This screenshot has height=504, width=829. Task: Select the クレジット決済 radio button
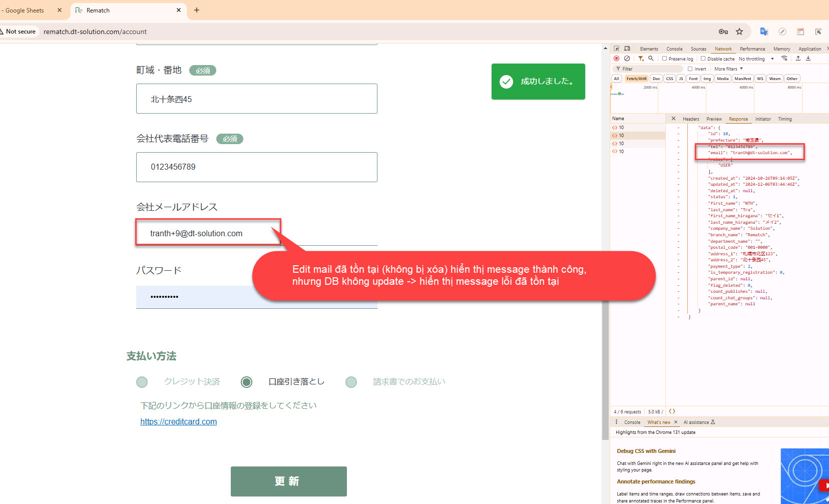pyautogui.click(x=142, y=382)
